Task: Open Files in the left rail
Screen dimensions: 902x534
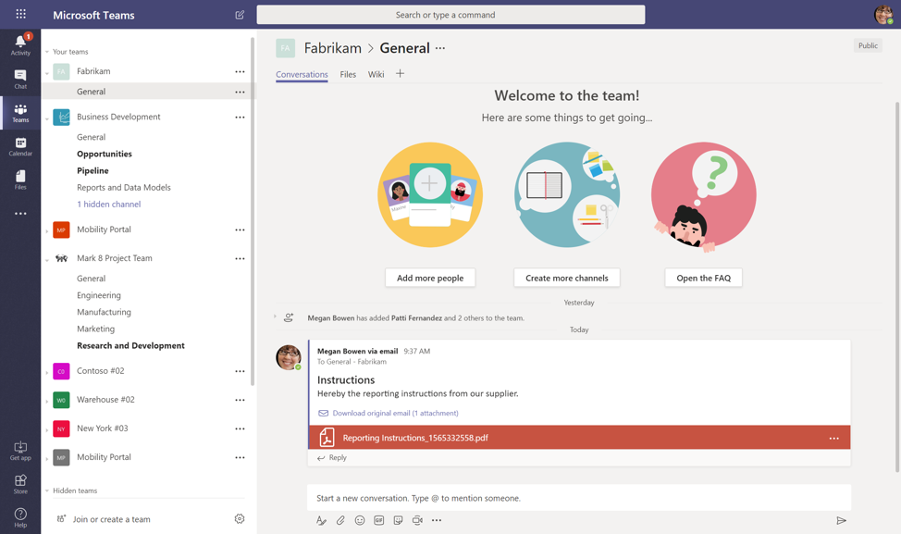Action: pos(20,179)
